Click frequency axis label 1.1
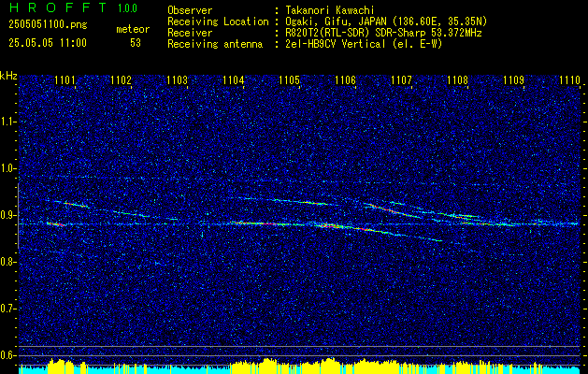The image size is (588, 374). coord(7,122)
